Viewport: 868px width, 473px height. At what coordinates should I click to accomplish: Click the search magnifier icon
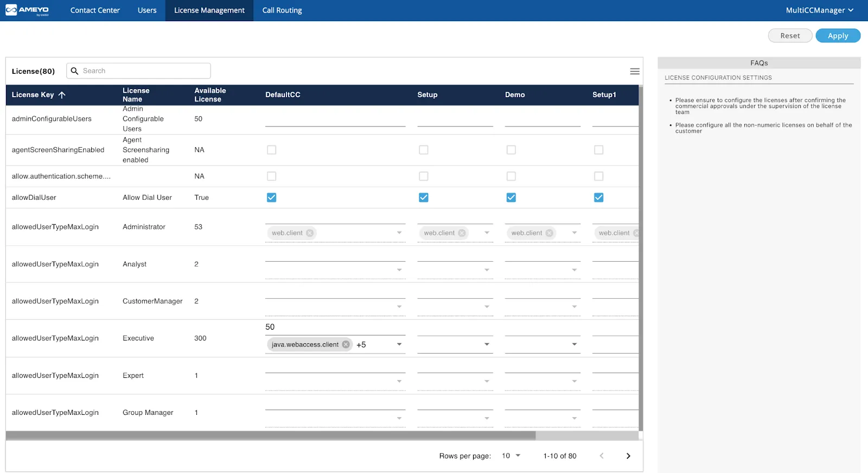coord(75,71)
